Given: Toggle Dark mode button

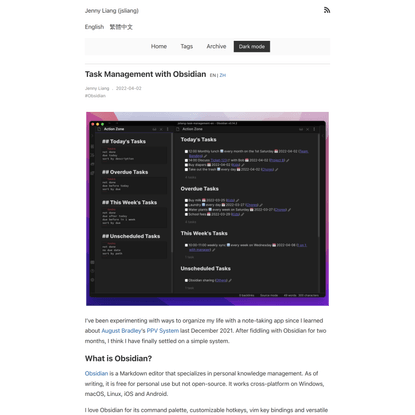Looking at the screenshot, I should (252, 46).
